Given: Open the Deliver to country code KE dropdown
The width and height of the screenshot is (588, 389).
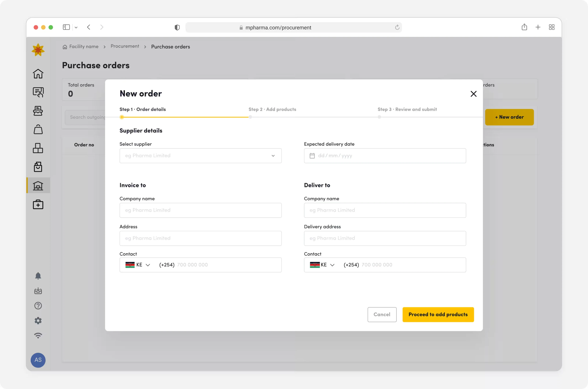Looking at the screenshot, I should tap(322, 265).
